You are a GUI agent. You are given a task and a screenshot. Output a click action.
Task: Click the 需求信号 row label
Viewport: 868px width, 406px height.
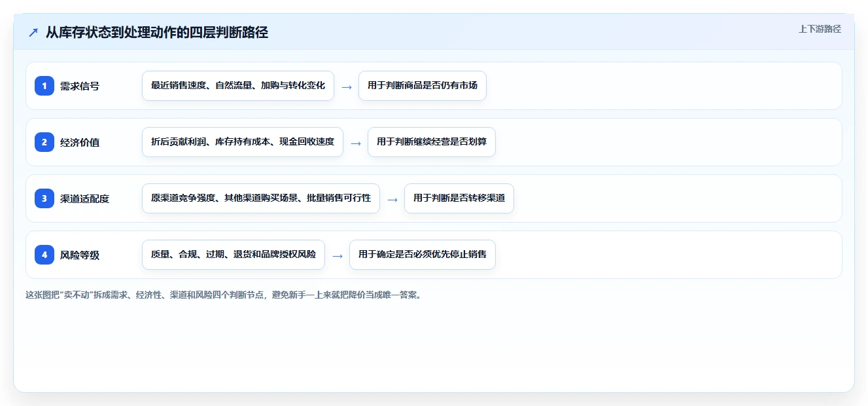coord(80,86)
